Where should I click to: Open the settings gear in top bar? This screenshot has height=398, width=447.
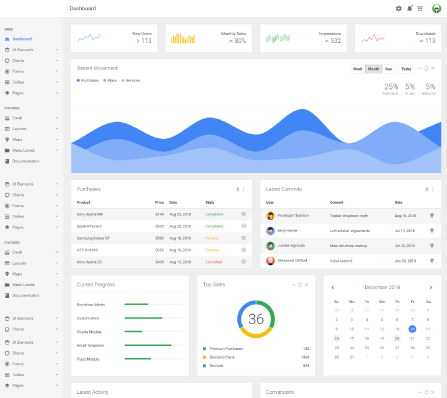coord(398,8)
